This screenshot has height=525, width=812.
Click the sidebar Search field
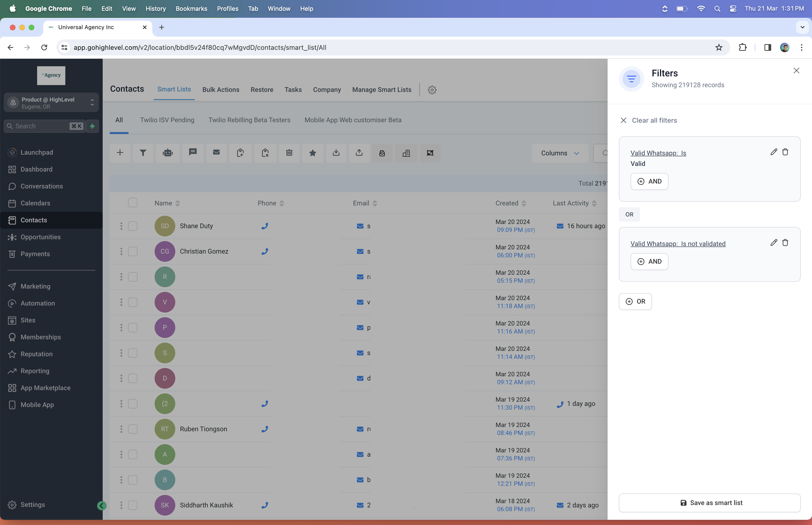tap(45, 126)
